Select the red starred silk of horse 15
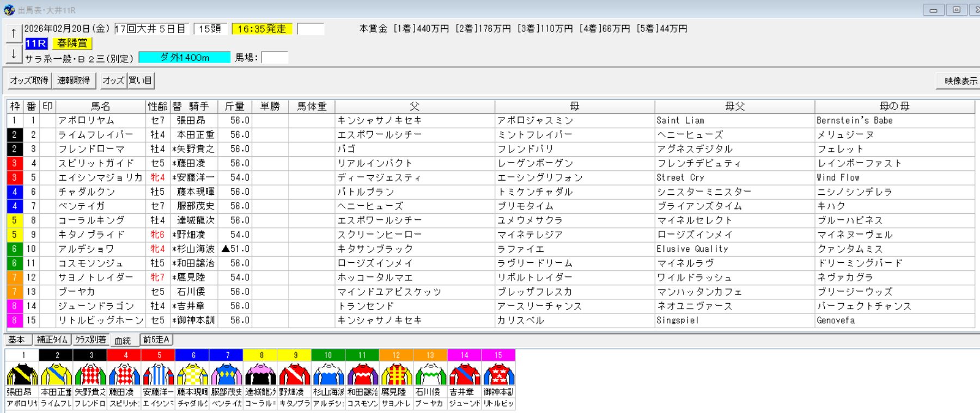 [498, 374]
